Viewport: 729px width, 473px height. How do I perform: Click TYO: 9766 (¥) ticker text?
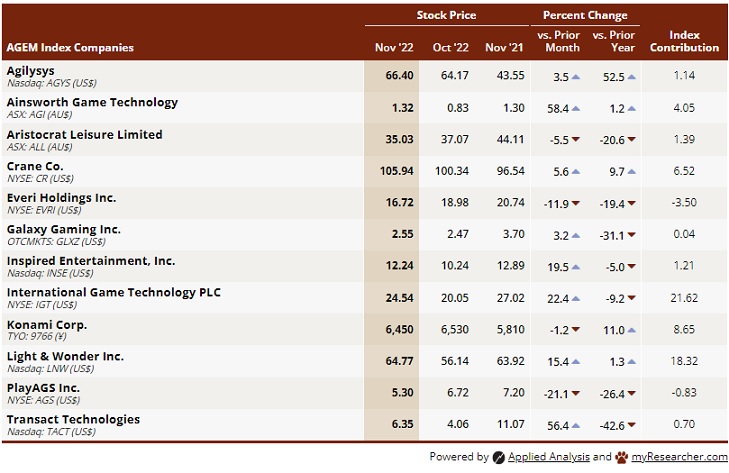(37, 336)
